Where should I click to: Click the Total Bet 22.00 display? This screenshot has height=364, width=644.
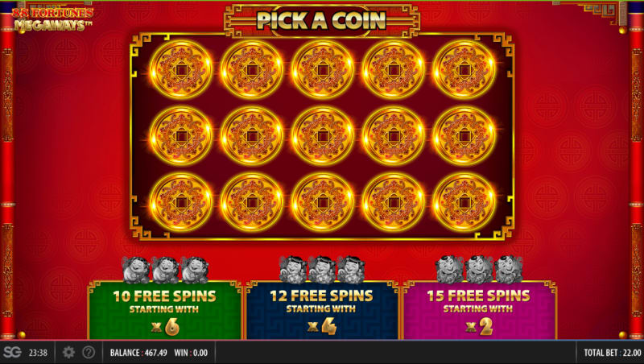(612, 353)
